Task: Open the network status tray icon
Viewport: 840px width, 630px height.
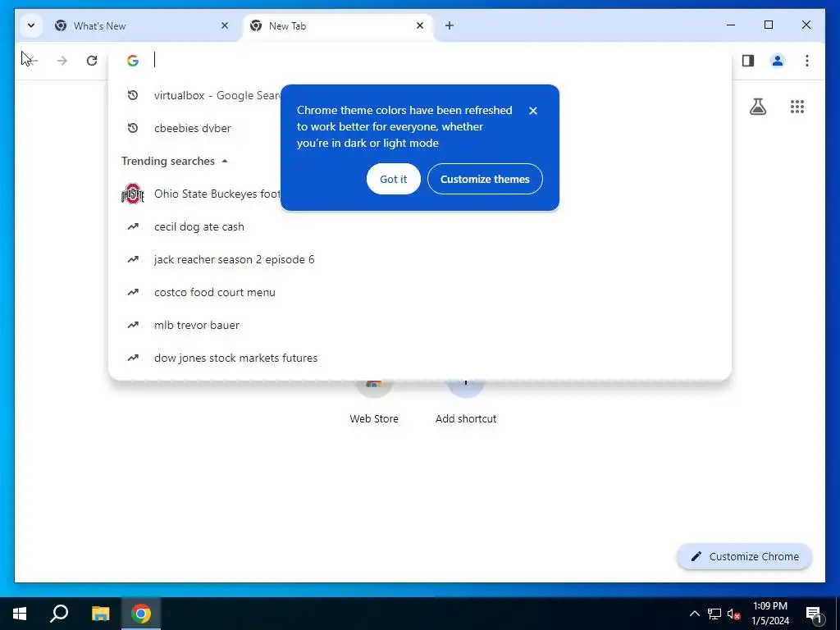Action: click(714, 614)
